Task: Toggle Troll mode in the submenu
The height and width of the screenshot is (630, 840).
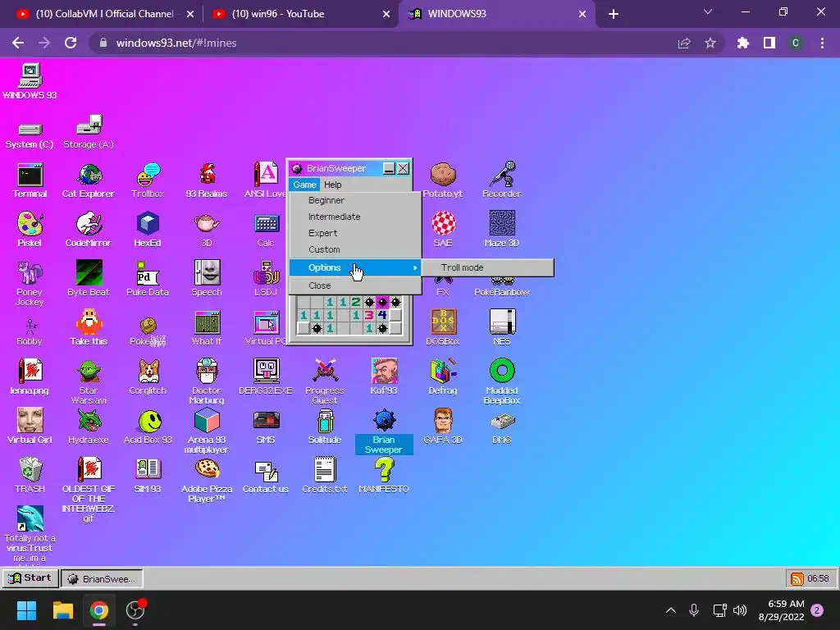Action: [x=487, y=267]
